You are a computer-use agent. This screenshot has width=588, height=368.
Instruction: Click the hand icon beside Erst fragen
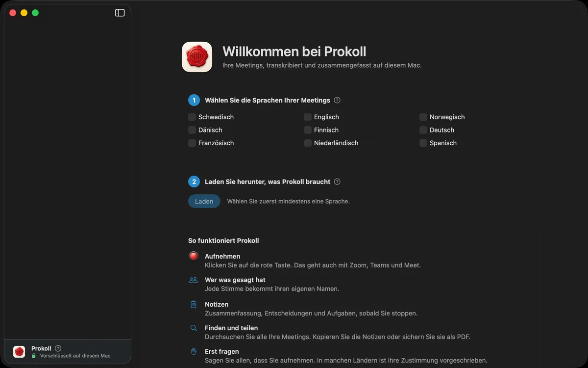click(194, 351)
